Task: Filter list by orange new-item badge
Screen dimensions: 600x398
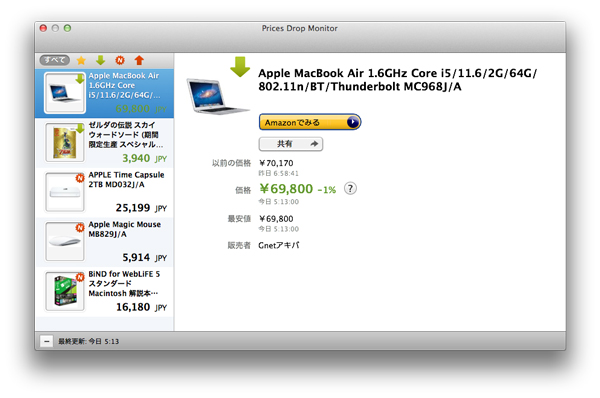Action: click(120, 60)
